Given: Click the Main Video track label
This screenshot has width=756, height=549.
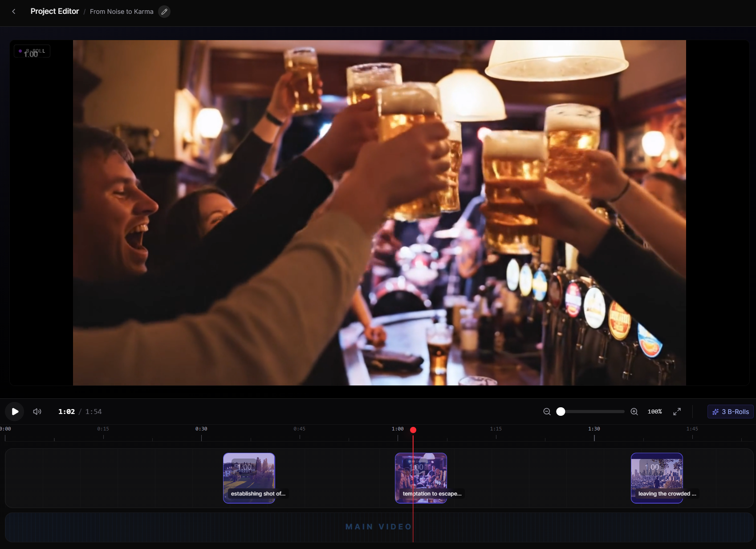Looking at the screenshot, I should 379,526.
